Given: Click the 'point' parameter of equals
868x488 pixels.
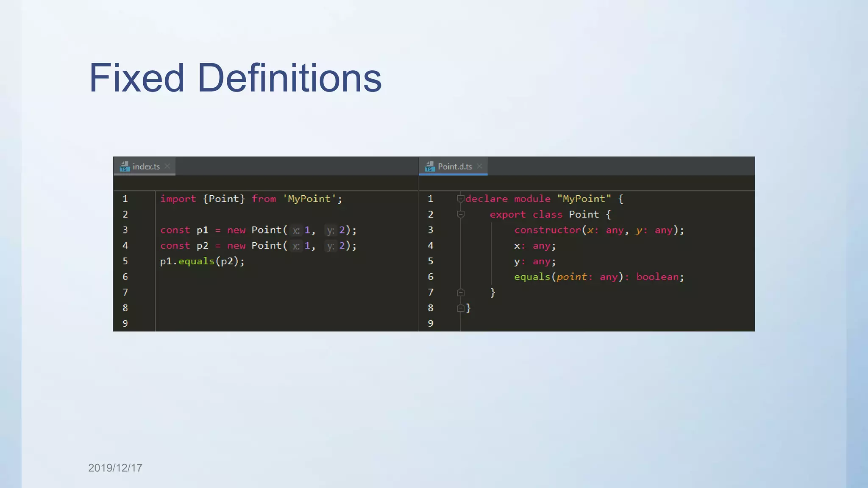Looking at the screenshot, I should (572, 277).
